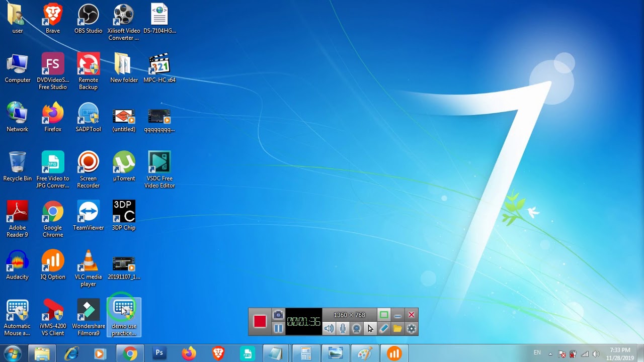Select the VLC media player shortcut
This screenshot has height=362, width=644.
pyautogui.click(x=88, y=268)
